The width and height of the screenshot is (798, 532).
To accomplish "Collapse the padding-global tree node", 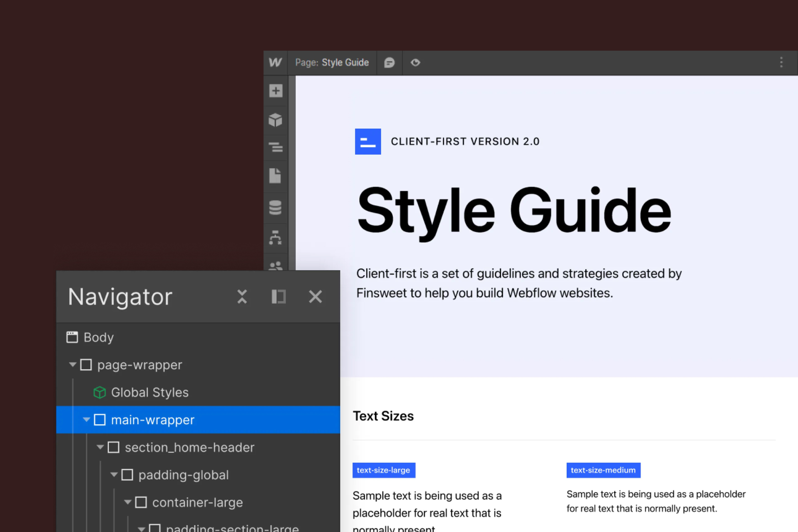I will tap(114, 475).
